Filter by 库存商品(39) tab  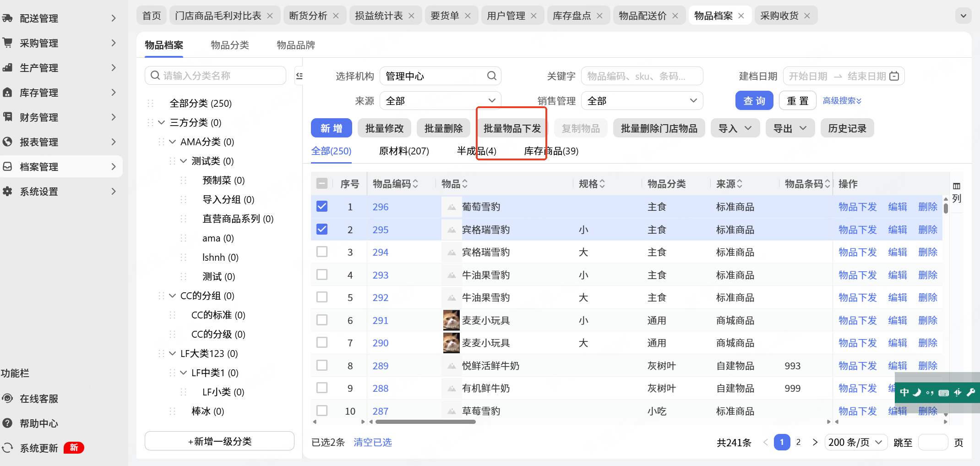(x=551, y=151)
